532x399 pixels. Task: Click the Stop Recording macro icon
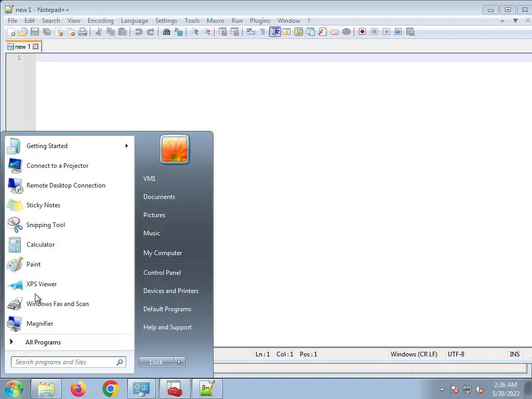[374, 32]
